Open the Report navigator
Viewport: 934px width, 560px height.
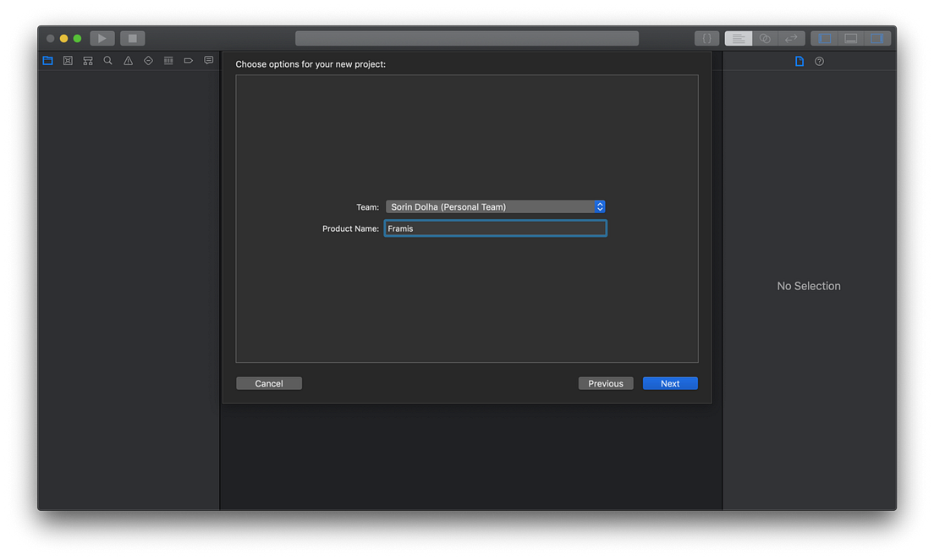click(x=209, y=60)
